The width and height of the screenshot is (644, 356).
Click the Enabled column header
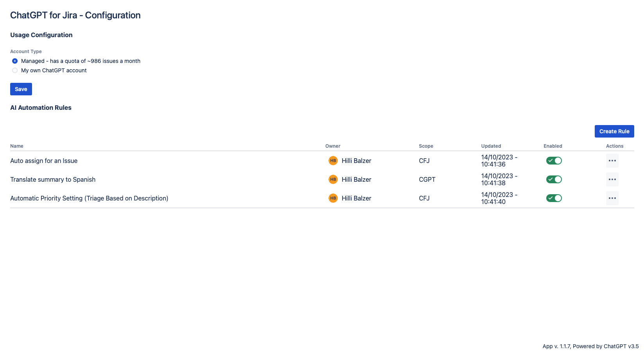point(553,146)
